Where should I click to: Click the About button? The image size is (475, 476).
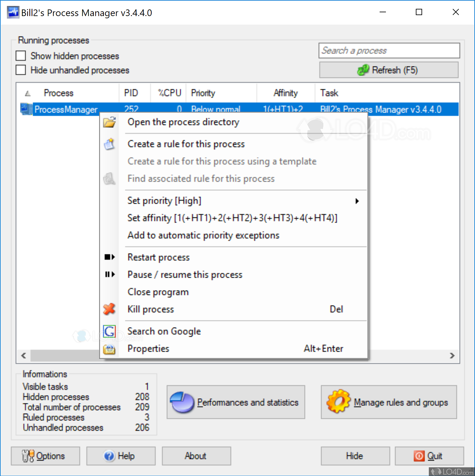click(x=196, y=456)
